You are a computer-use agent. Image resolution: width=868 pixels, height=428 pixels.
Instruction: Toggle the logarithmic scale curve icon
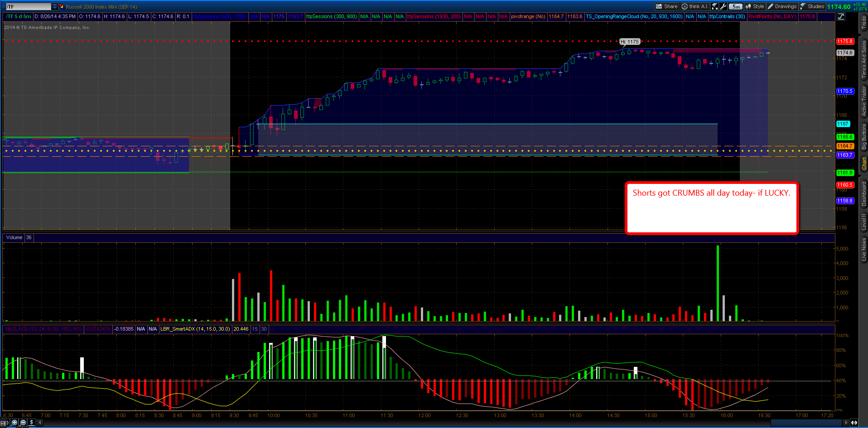841,17
